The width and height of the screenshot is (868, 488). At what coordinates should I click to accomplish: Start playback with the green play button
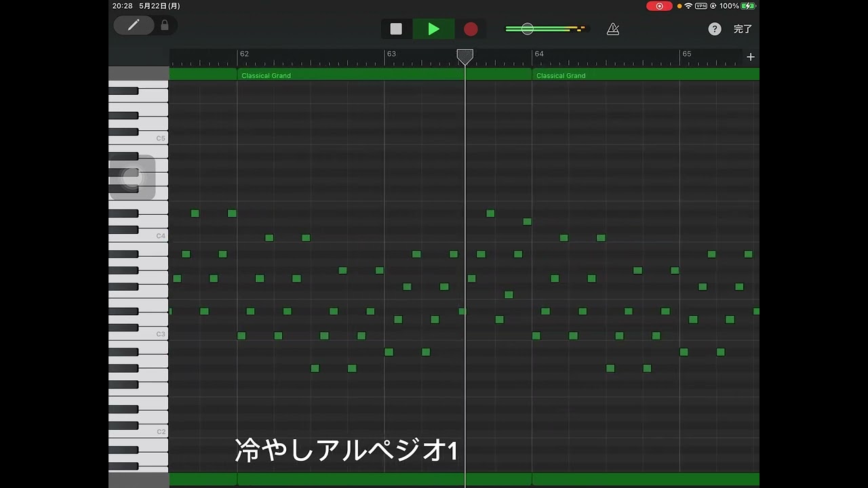click(433, 29)
